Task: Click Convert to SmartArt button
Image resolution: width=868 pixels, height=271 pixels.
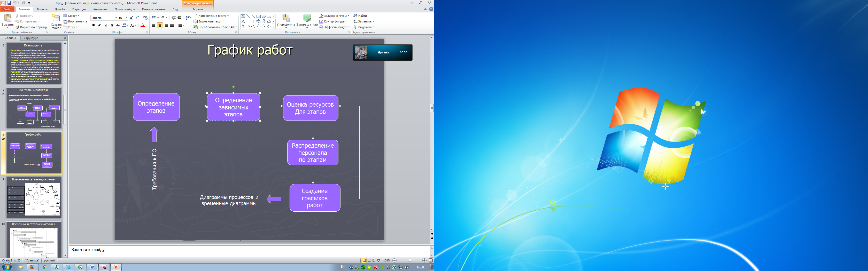Action: pyautogui.click(x=215, y=27)
